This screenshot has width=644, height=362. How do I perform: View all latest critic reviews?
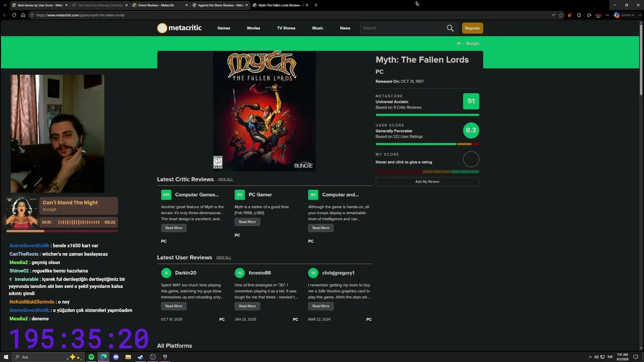tap(225, 179)
